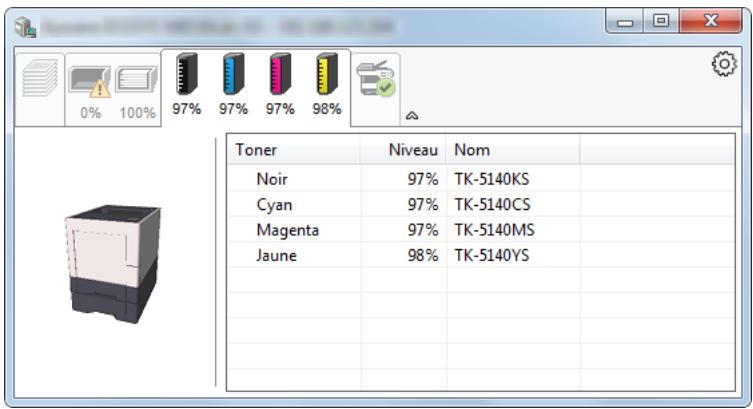Sort by the Toner column header
753x409 pixels.
click(x=293, y=150)
